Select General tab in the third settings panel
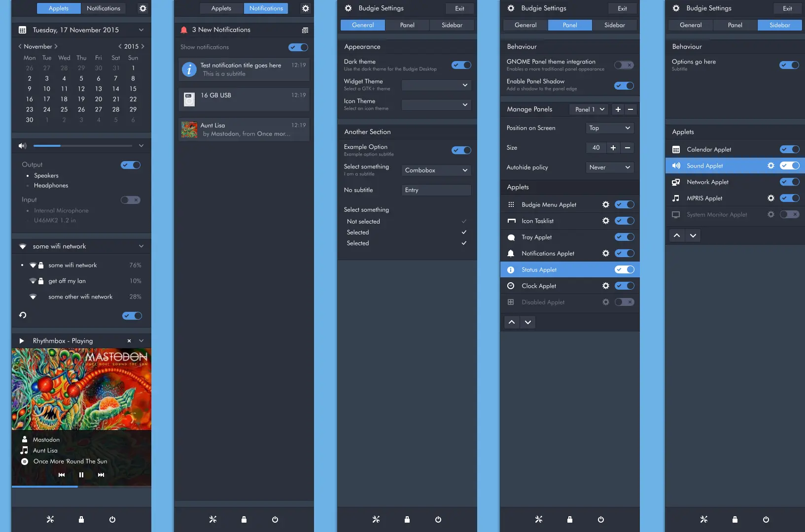Image resolution: width=805 pixels, height=532 pixels. coord(363,25)
